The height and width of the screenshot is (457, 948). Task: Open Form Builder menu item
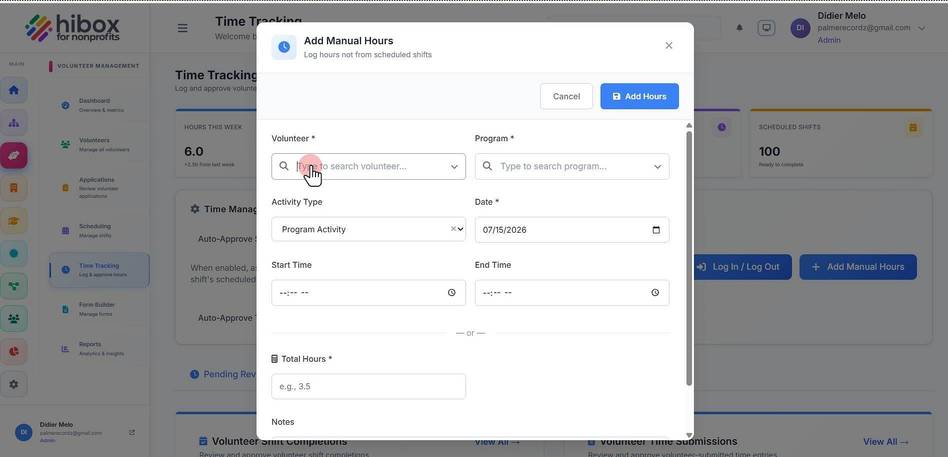point(99,309)
